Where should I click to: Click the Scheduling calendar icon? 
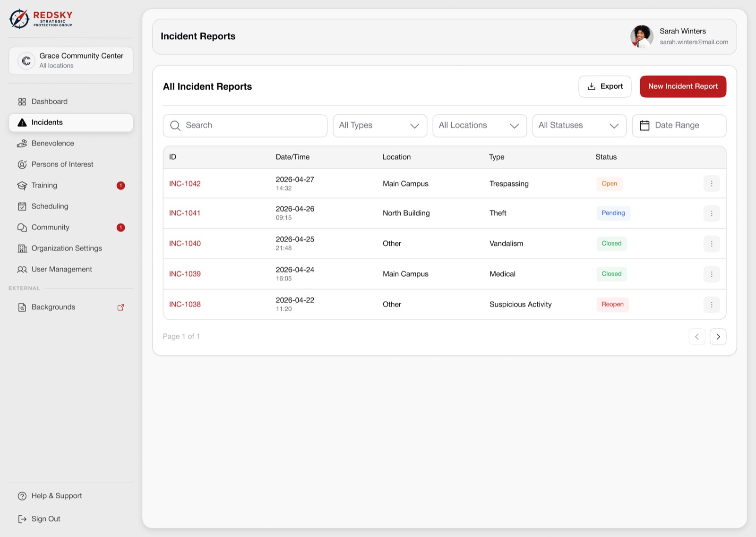tap(22, 206)
